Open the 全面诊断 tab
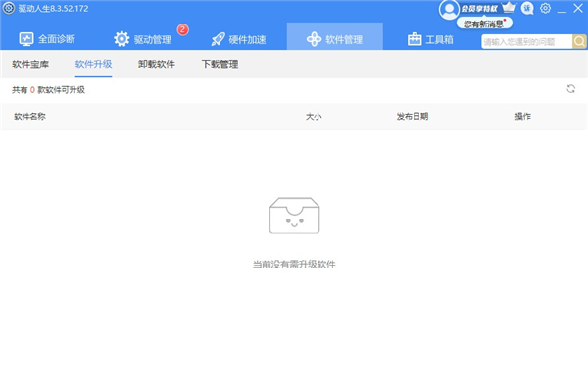The width and height of the screenshot is (588, 390). [47, 39]
